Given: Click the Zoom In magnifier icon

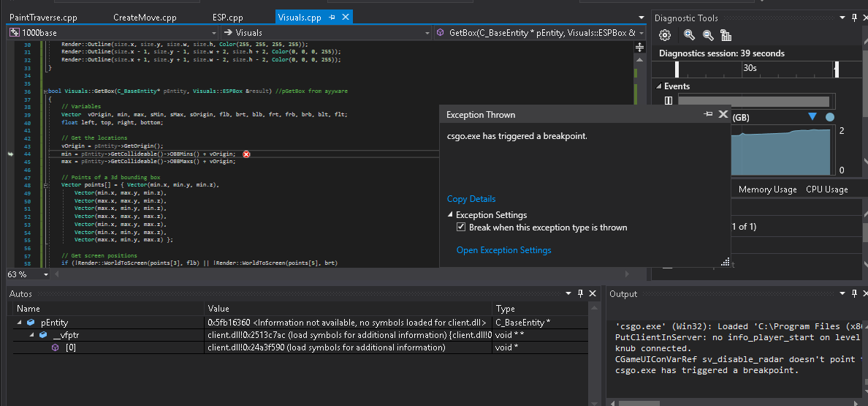Looking at the screenshot, I should point(689,35).
